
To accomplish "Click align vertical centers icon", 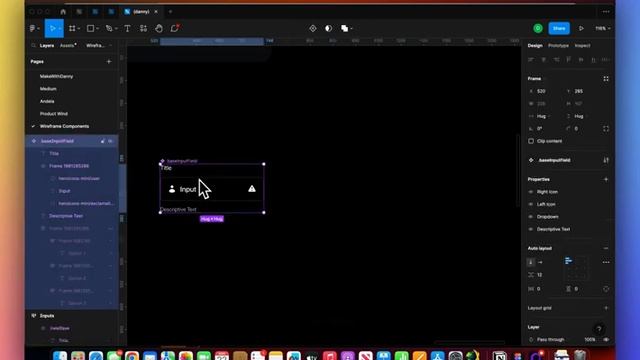I will 581,60.
